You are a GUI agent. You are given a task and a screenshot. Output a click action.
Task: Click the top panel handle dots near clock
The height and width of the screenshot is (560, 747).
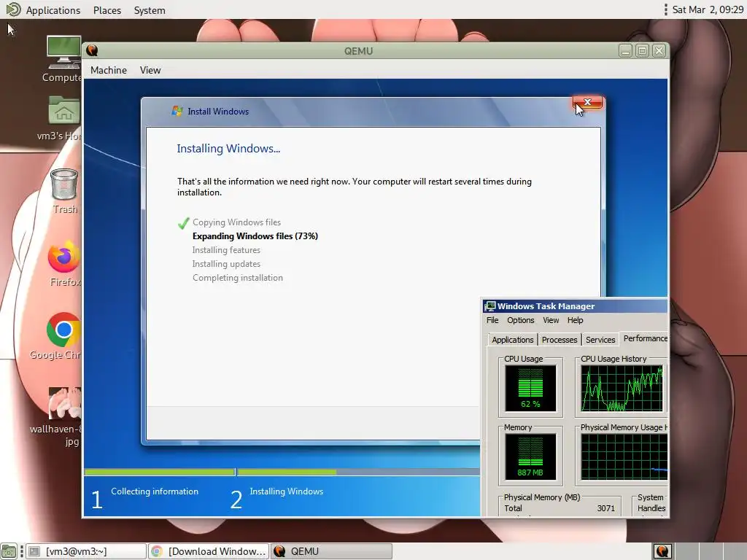click(x=665, y=9)
